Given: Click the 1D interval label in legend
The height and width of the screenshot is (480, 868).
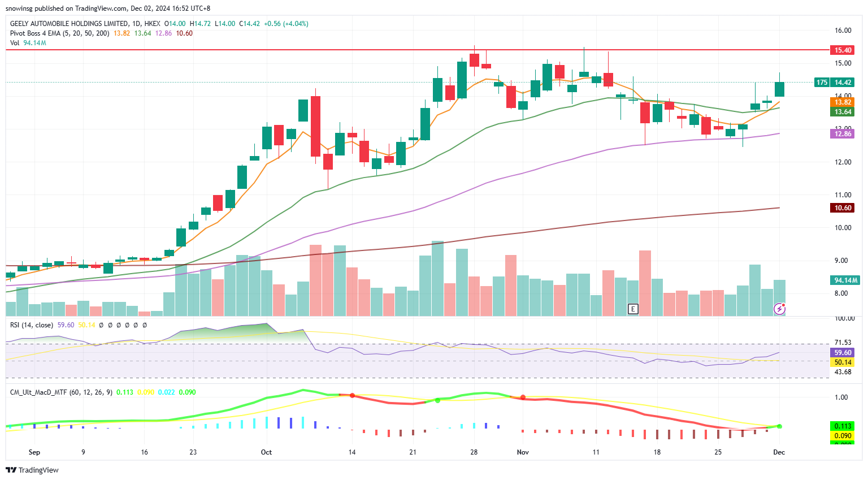Looking at the screenshot, I should click(x=136, y=24).
